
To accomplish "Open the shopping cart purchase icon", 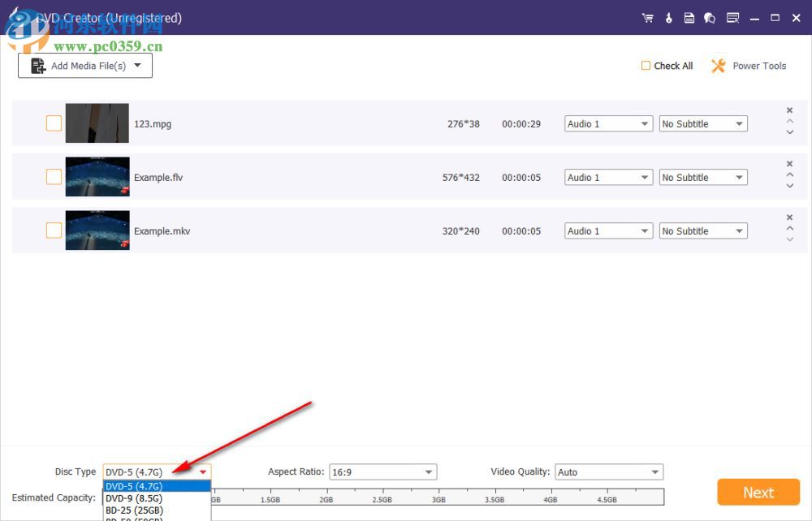I will click(647, 17).
